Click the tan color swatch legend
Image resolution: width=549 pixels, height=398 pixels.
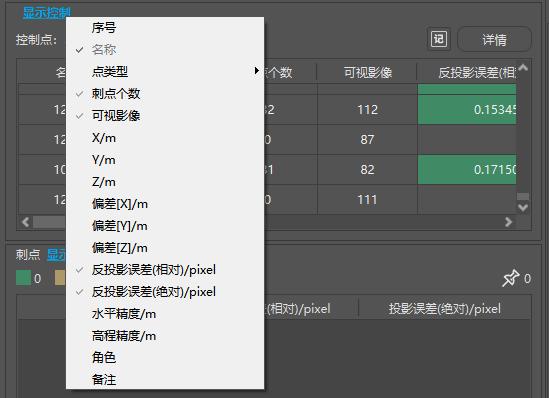click(x=60, y=278)
